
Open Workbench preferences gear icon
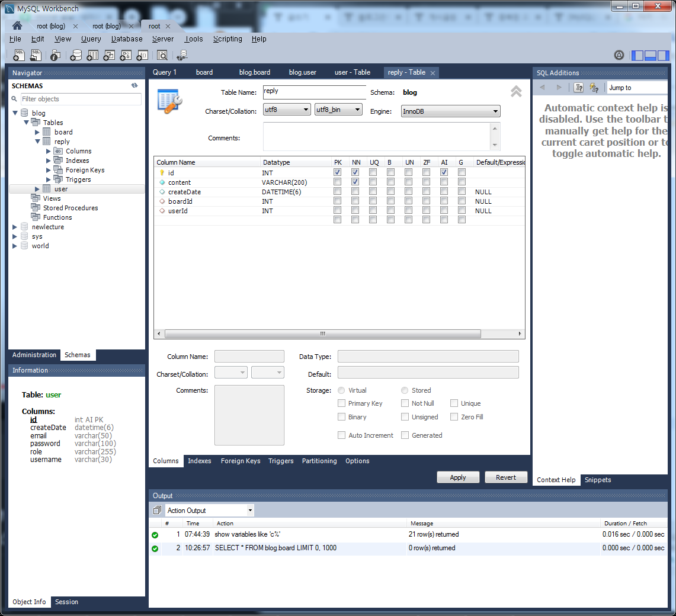[619, 55]
